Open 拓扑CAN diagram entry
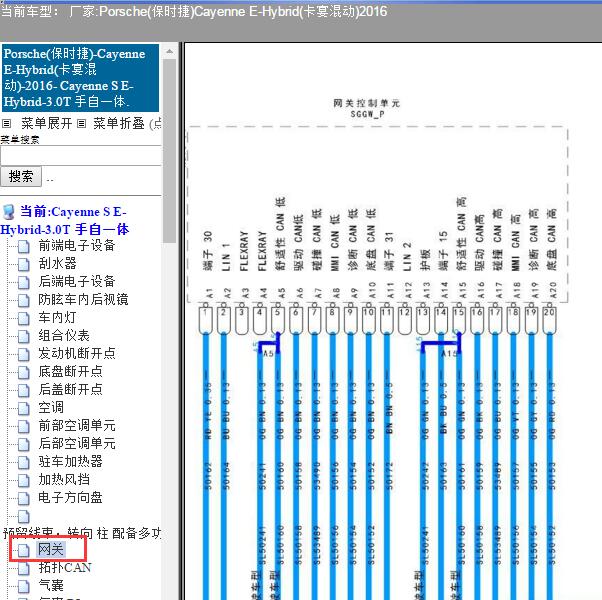Viewport: 602px width, 600px height. (64, 567)
